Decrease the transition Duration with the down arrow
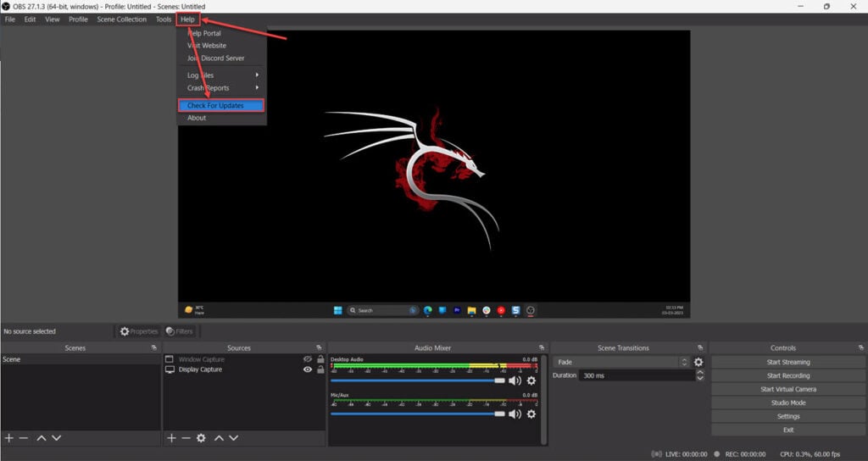Image resolution: width=868 pixels, height=461 pixels. (x=699, y=378)
